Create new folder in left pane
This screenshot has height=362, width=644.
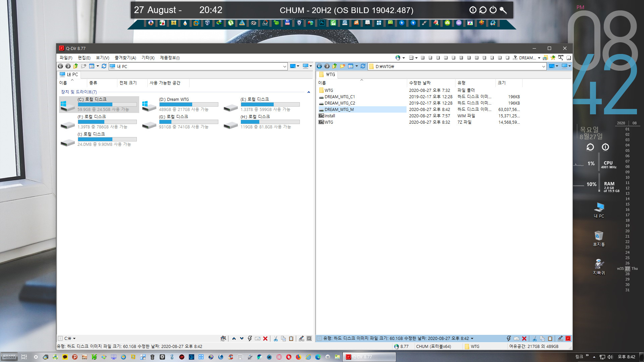[x=84, y=66]
